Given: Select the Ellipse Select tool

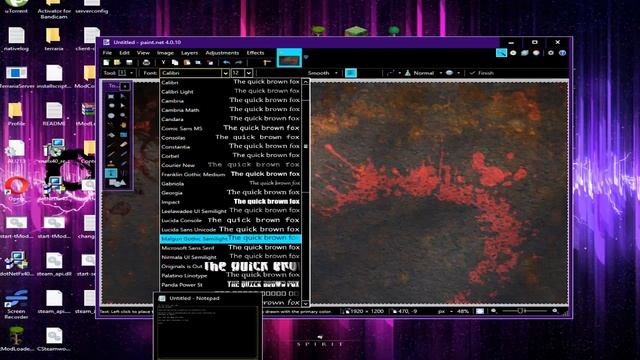Looking at the screenshot, I should coord(111,116).
